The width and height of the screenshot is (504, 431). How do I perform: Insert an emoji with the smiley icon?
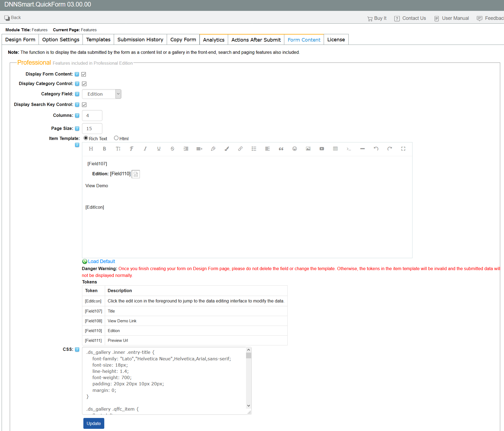[x=294, y=149]
